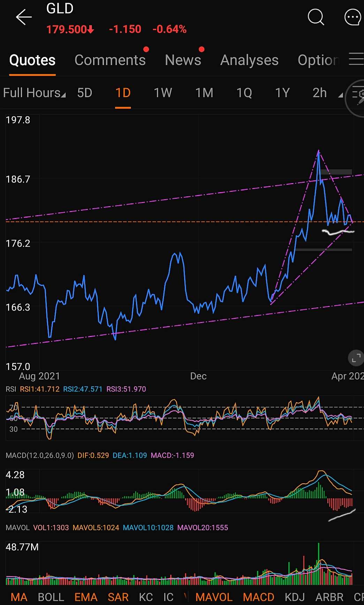Tap the Aug 2021 date label
The height and width of the screenshot is (605, 364).
pos(39,376)
